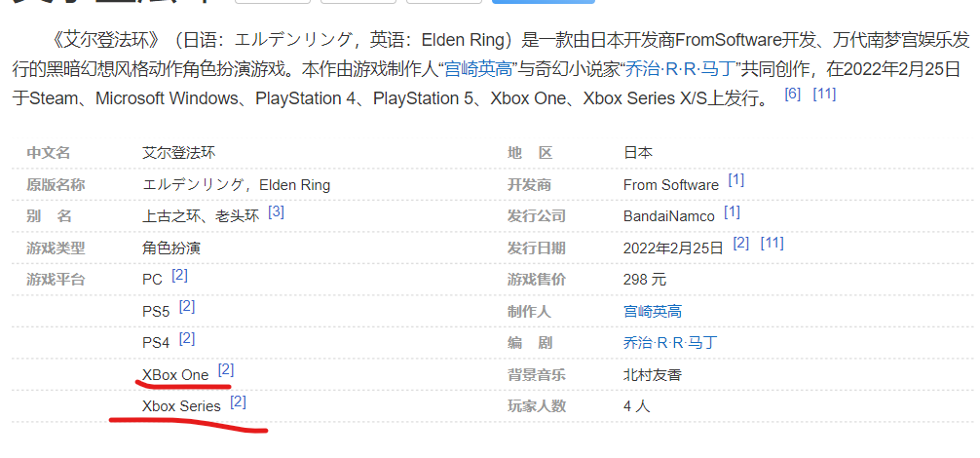Click reference [2] next to PC platform
Viewport: 980px width, 458px height.
[179, 275]
